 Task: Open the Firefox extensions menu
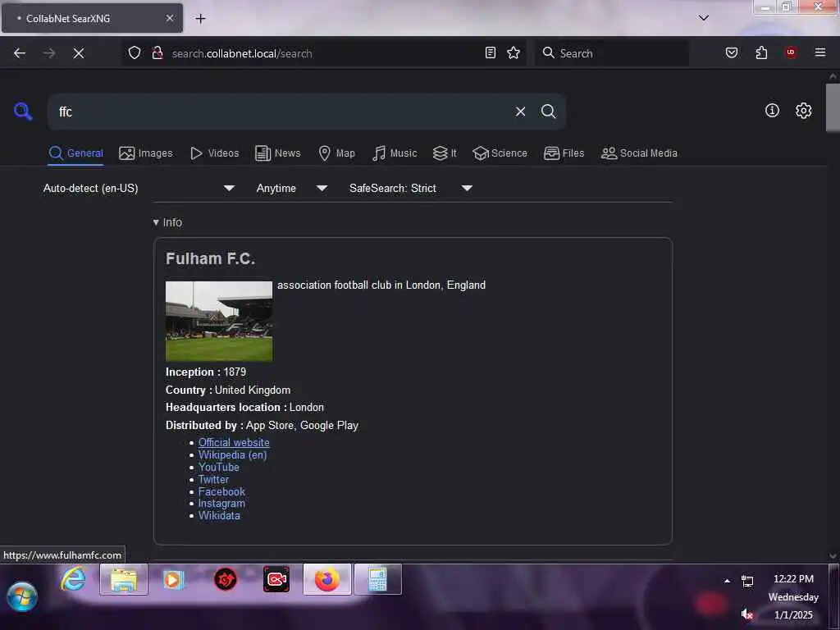pyautogui.click(x=761, y=52)
